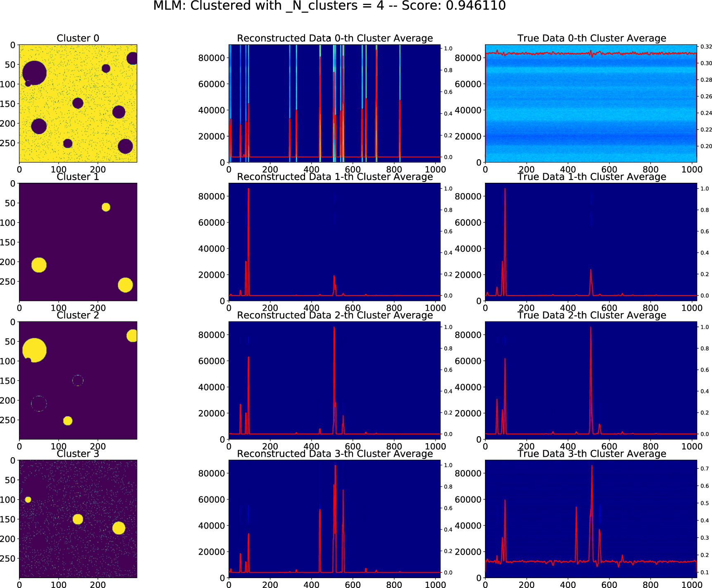
Task: Click the largest yellow circle in Cluster 2 map
Action: pyautogui.click(x=34, y=350)
